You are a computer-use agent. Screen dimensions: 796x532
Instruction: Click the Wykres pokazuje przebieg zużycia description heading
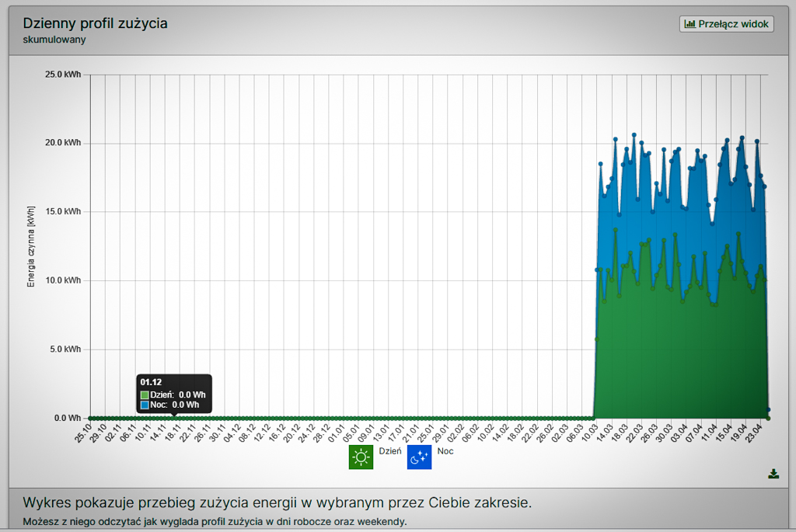tap(278, 502)
